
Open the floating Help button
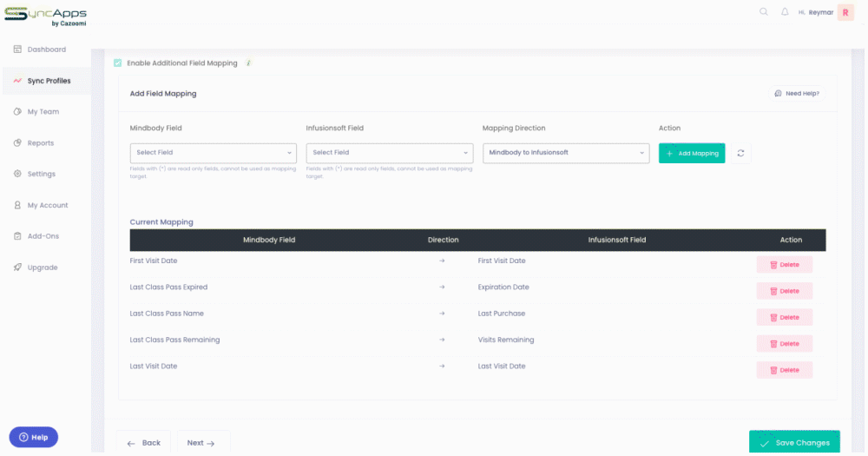pos(33,437)
